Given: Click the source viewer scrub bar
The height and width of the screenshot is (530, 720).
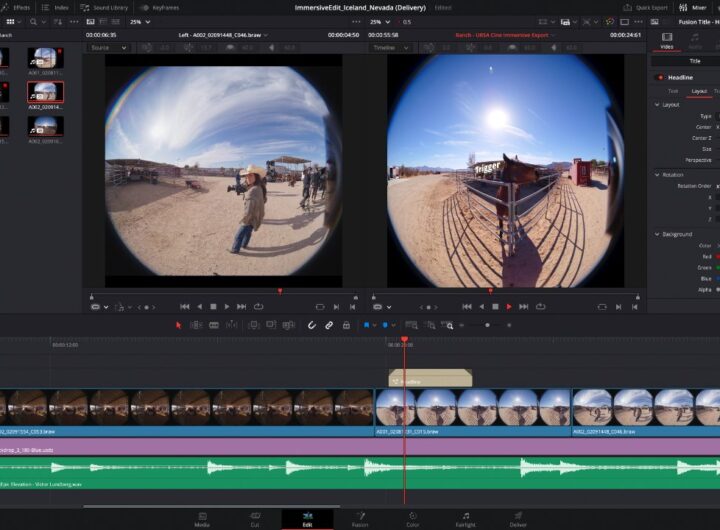Looking at the screenshot, I should click(224, 293).
